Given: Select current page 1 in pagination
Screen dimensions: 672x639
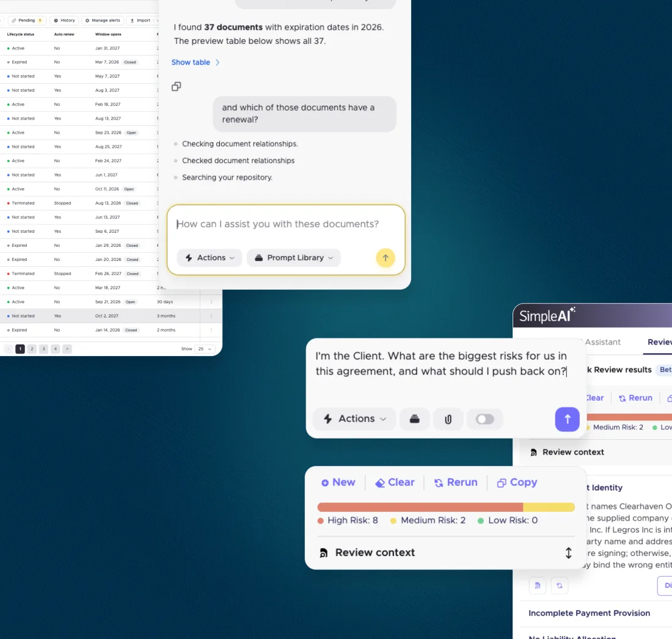Looking at the screenshot, I should point(20,349).
